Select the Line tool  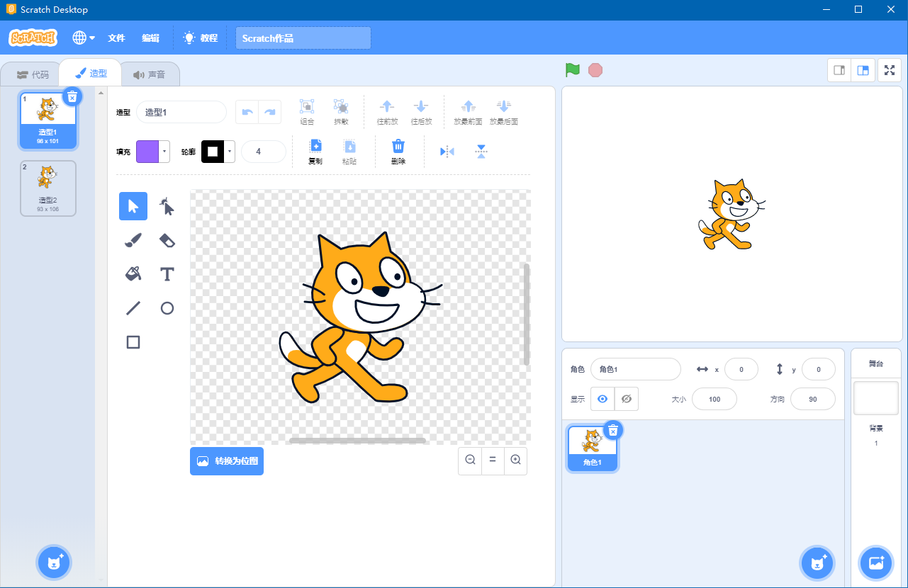tap(133, 308)
